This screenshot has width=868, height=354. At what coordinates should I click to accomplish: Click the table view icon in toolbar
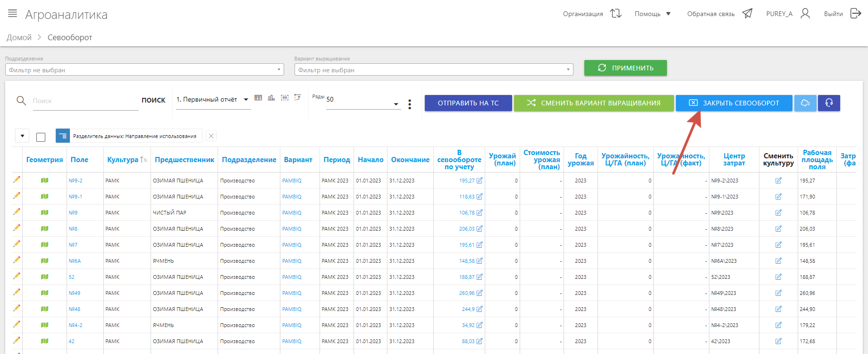258,98
